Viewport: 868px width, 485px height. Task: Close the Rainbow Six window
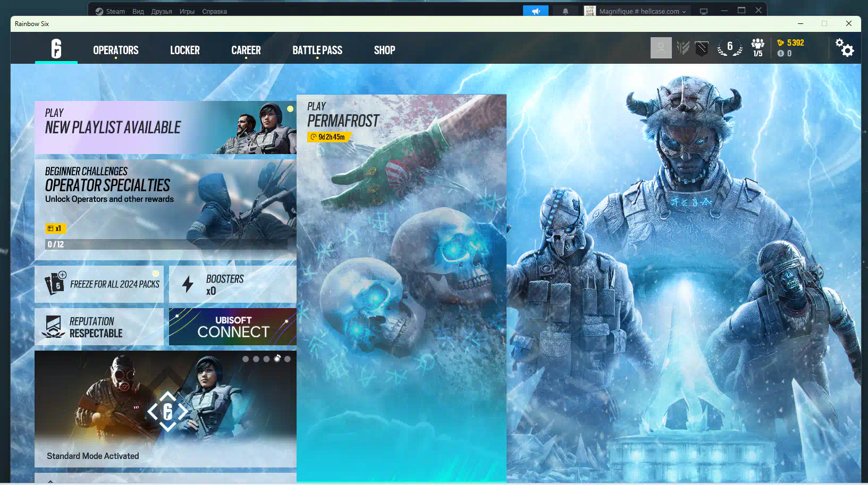click(849, 23)
